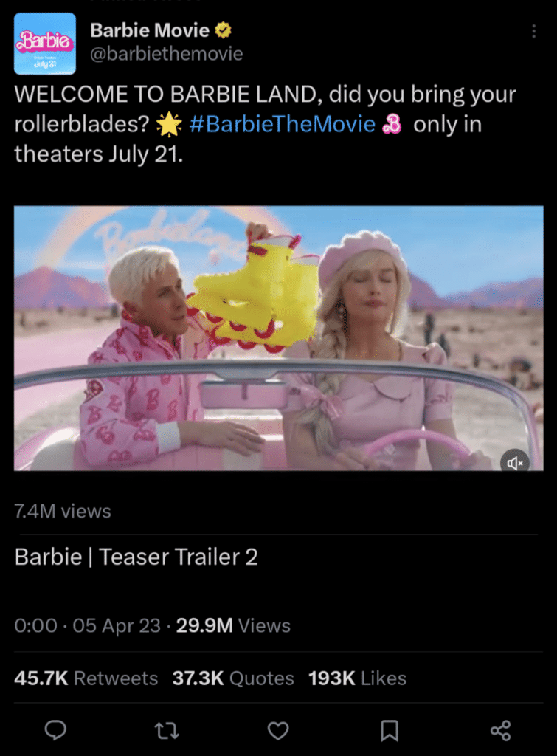Bookmark this tweet
The height and width of the screenshot is (756, 557).
click(x=389, y=730)
